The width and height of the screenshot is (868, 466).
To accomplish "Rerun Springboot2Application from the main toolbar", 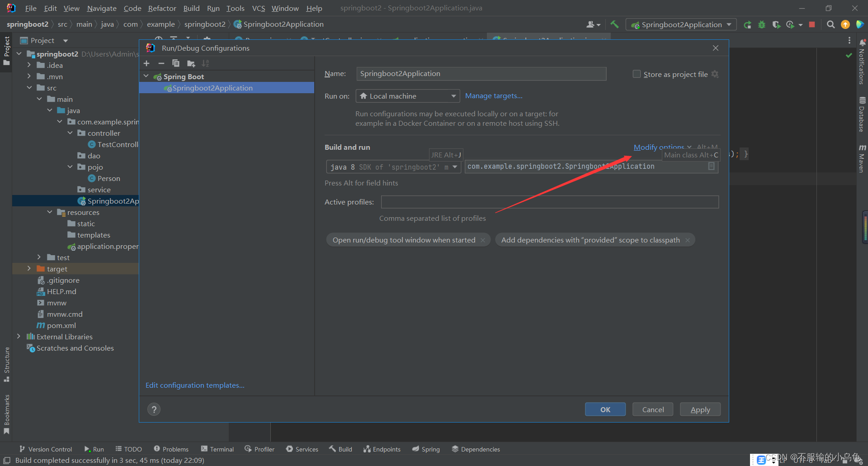I will (x=747, y=24).
